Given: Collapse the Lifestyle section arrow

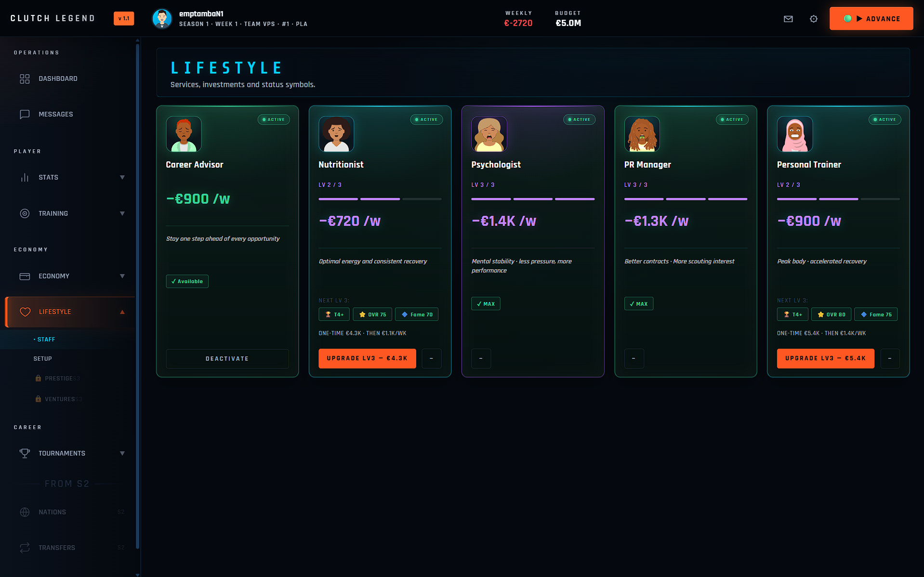Looking at the screenshot, I should (122, 312).
